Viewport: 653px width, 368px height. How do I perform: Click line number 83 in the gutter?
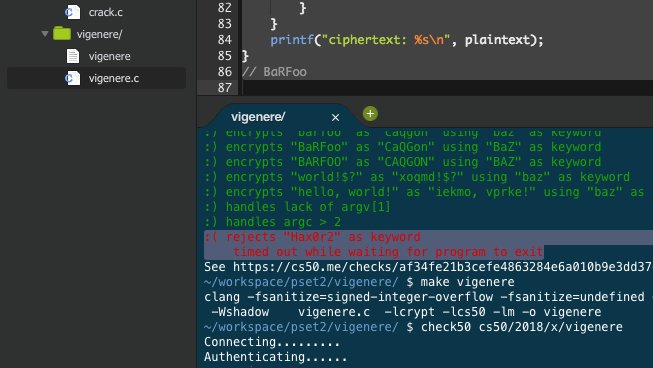click(x=224, y=24)
